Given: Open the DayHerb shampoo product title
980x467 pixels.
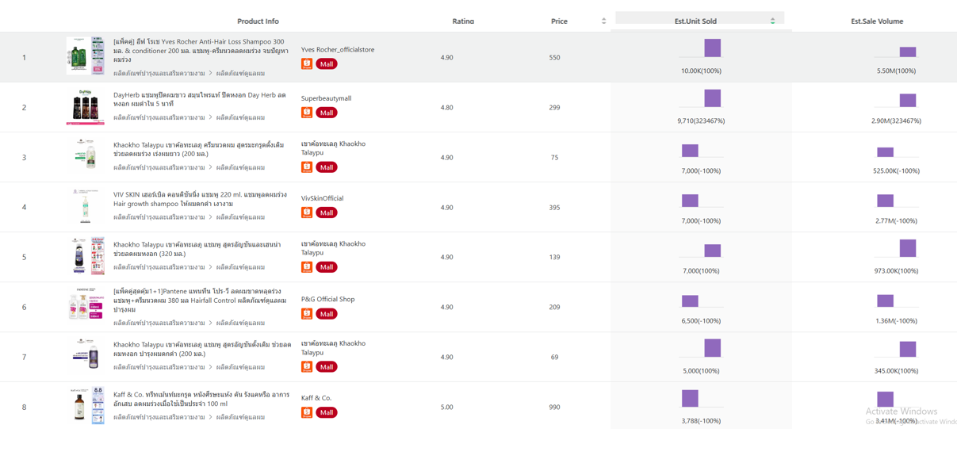Looking at the screenshot, I should pos(200,99).
